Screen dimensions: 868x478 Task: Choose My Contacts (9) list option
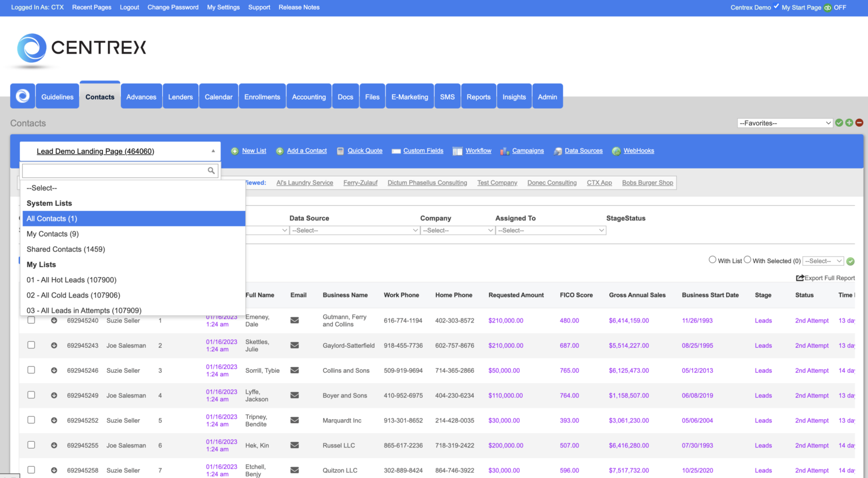click(133, 234)
